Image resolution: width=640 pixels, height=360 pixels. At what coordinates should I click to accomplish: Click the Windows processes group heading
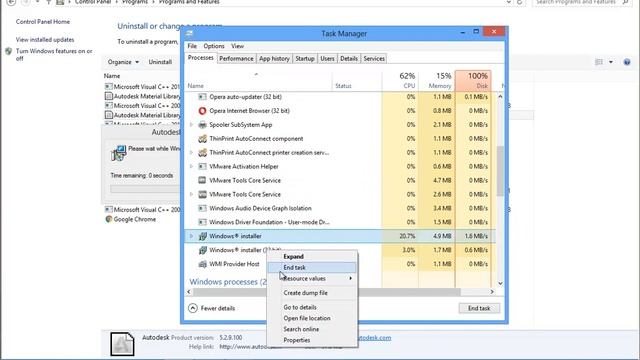tap(228, 282)
